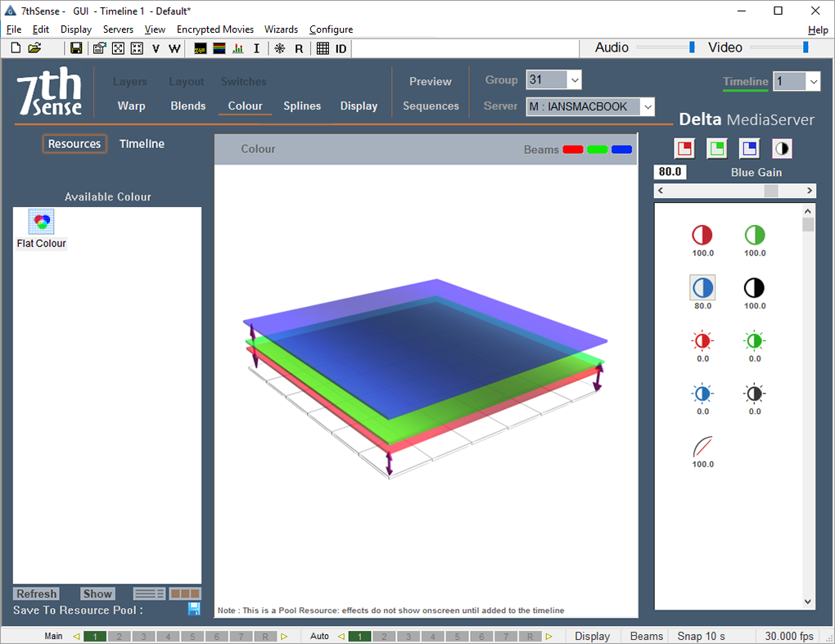The width and height of the screenshot is (835, 644).
Task: Switch to thumbnail view of resources
Action: (185, 593)
